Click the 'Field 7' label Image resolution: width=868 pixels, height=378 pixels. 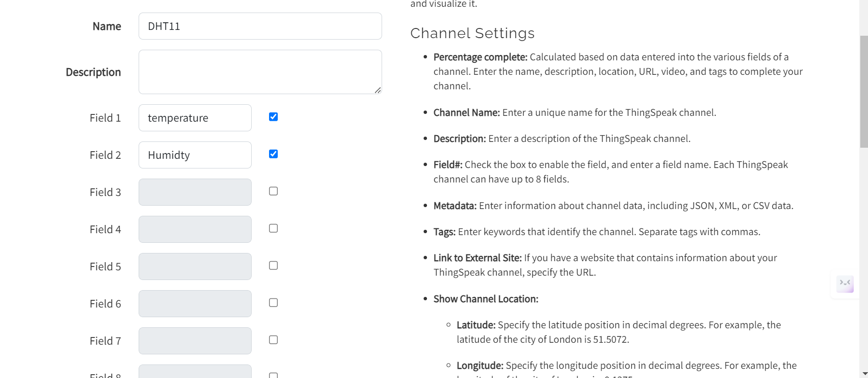pyautogui.click(x=105, y=341)
